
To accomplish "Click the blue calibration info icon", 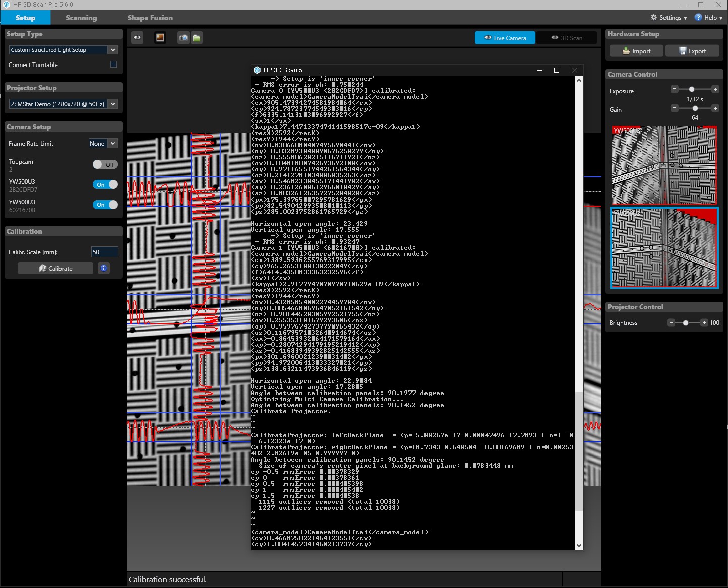I will [x=104, y=268].
